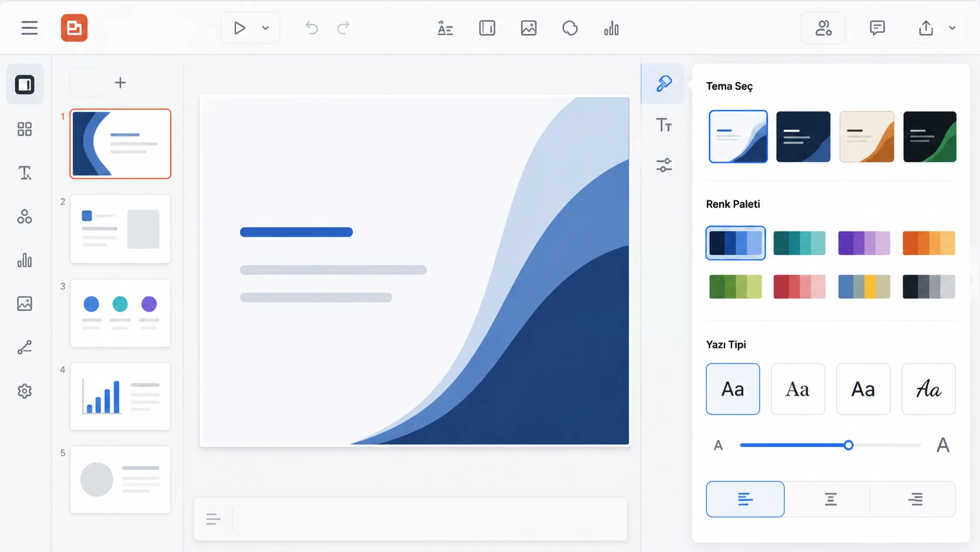Set text alignment to left
The height and width of the screenshot is (552, 980).
(745, 499)
